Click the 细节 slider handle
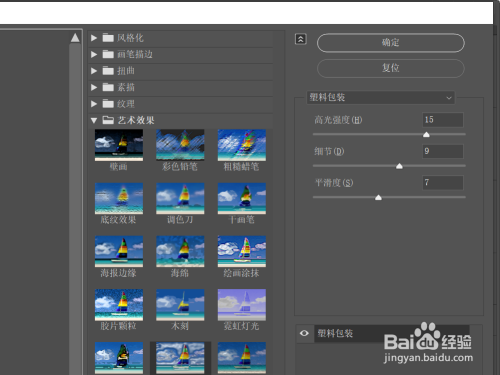Screen dimensions: 500x375 point(399,166)
